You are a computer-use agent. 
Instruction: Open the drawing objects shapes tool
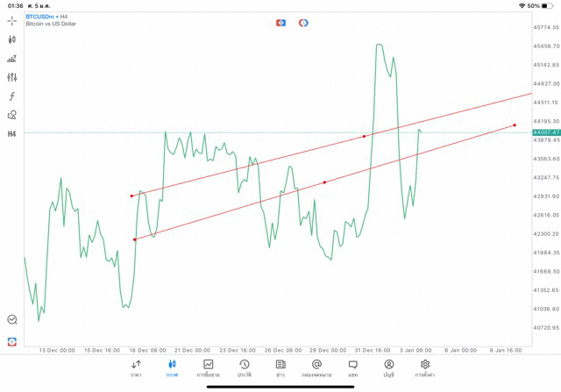point(12,115)
